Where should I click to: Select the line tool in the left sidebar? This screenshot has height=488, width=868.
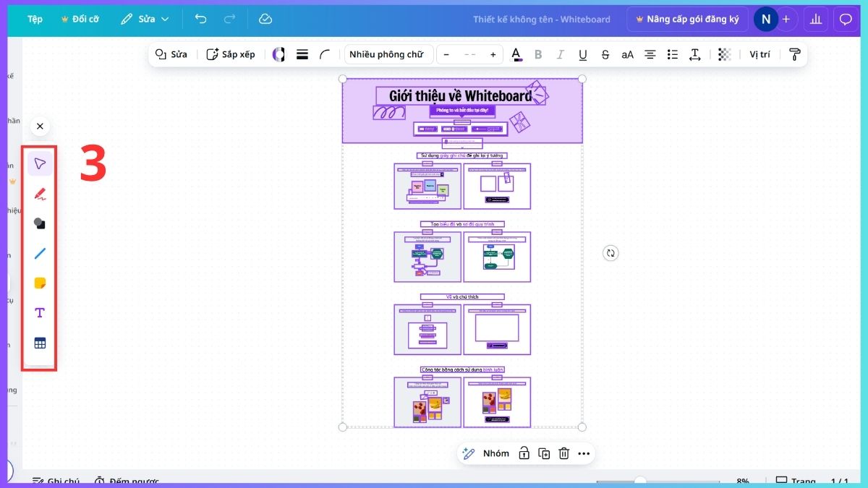coord(40,252)
